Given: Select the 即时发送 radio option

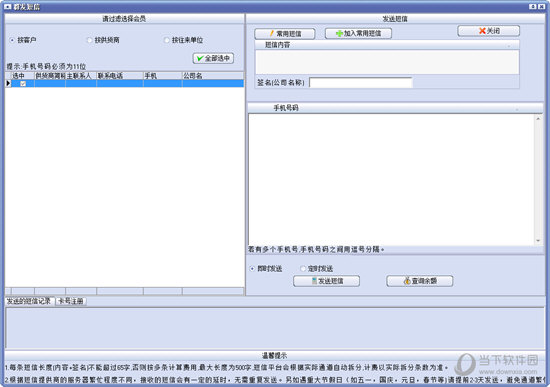Looking at the screenshot, I should coord(252,269).
